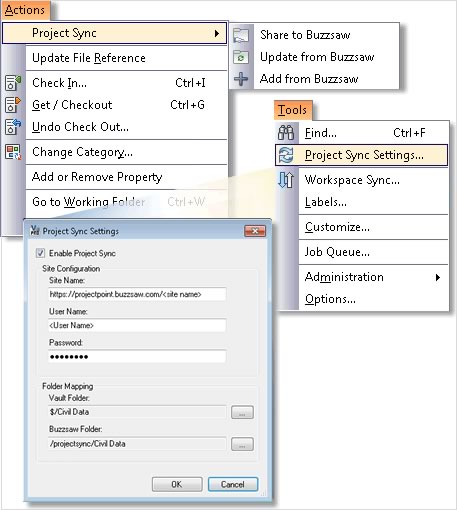Open the Actions menu

pyautogui.click(x=25, y=10)
